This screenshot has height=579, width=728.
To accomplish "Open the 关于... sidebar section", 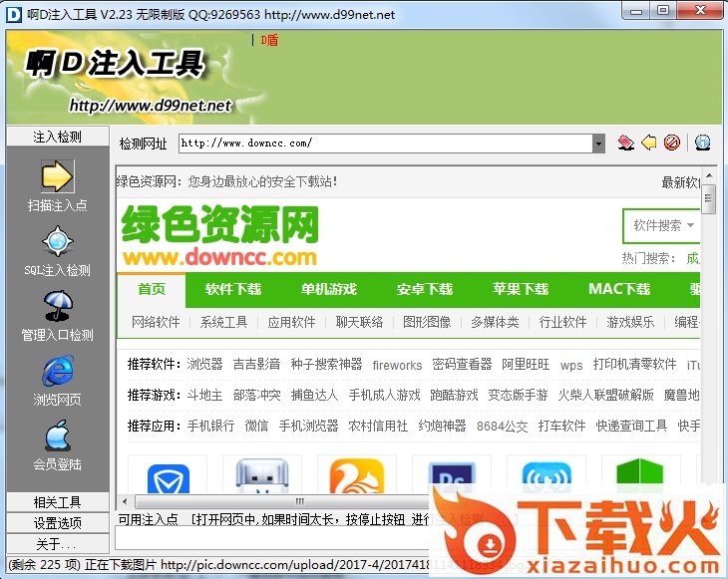I will [57, 544].
